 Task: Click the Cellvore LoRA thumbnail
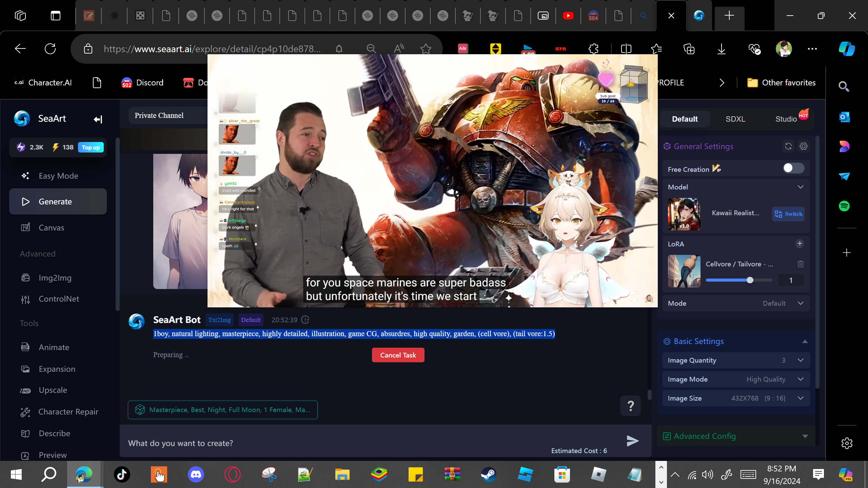(x=684, y=271)
